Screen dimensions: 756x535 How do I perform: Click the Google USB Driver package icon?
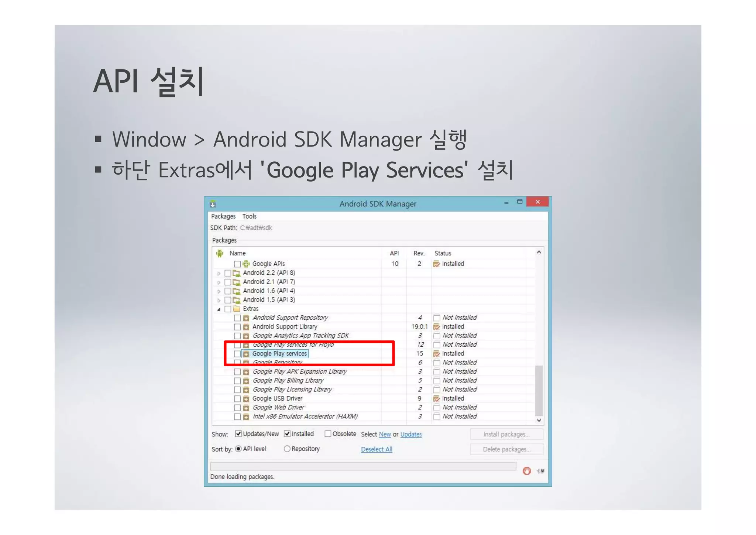246,399
